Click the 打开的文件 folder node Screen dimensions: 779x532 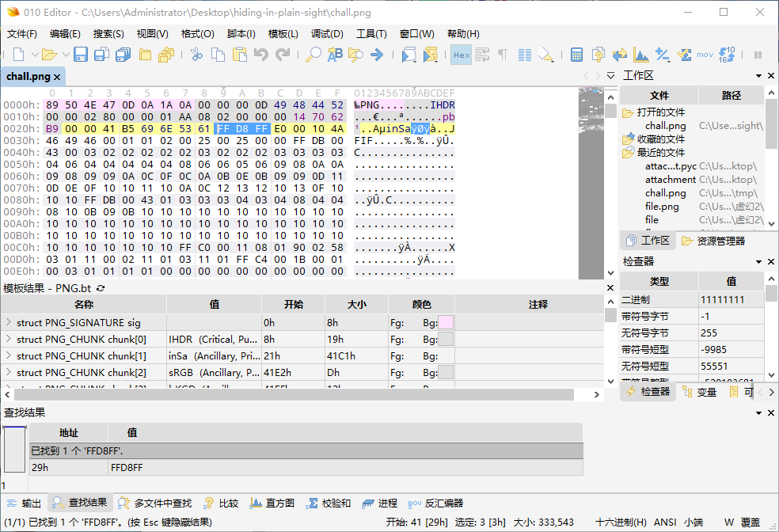[654, 112]
